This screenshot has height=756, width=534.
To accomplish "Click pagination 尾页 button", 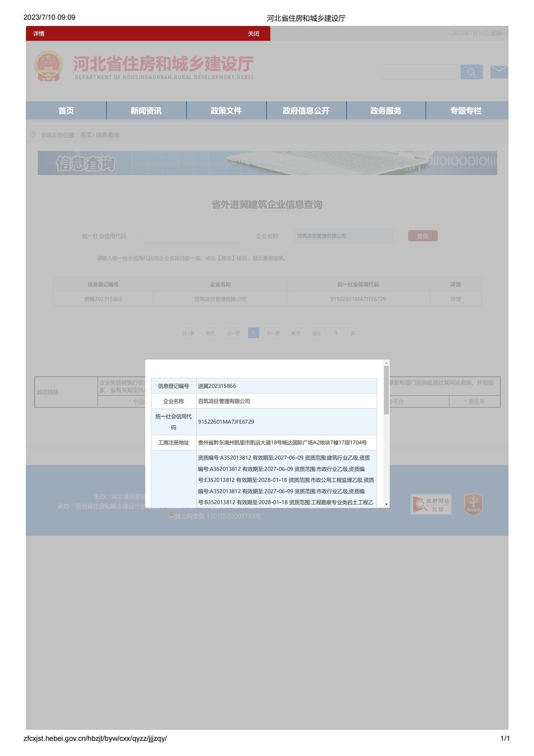I will click(296, 333).
